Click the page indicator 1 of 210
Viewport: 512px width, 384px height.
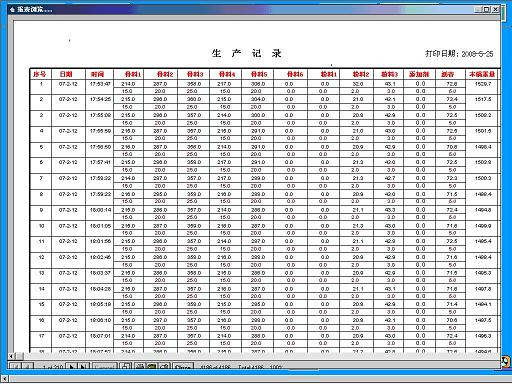coord(53,367)
